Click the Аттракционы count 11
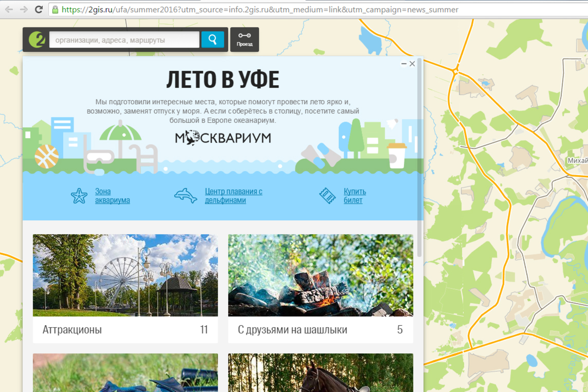588x392 pixels. point(204,330)
